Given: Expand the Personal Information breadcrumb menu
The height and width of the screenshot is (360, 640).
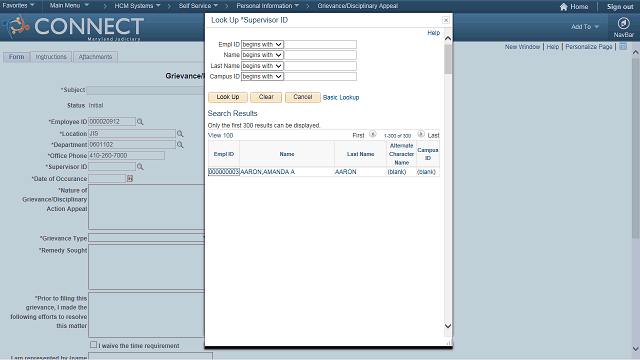Looking at the screenshot, I should pos(268,6).
